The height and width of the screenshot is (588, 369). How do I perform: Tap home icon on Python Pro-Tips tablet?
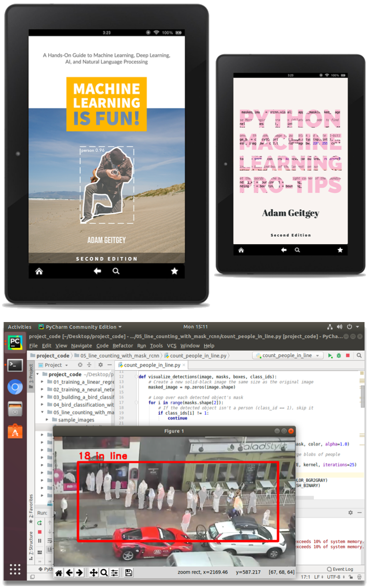click(241, 250)
